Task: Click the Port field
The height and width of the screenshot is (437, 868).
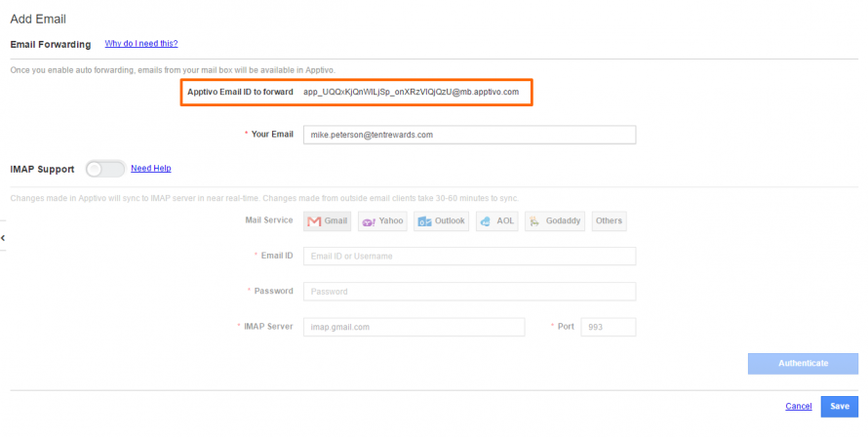Action: (x=609, y=327)
